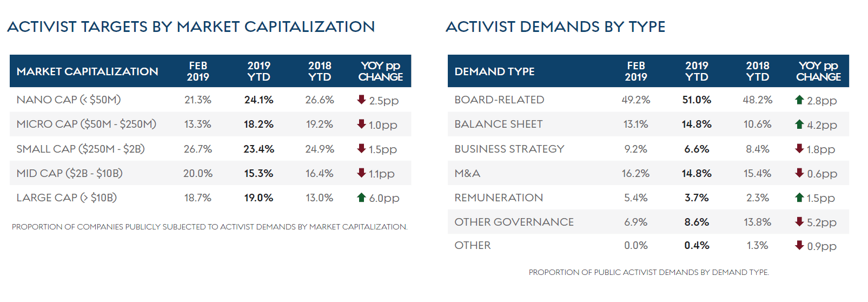868x302 pixels.
Task: Click the down arrow beside Micro Cap 1.0pp
Action: (x=361, y=124)
